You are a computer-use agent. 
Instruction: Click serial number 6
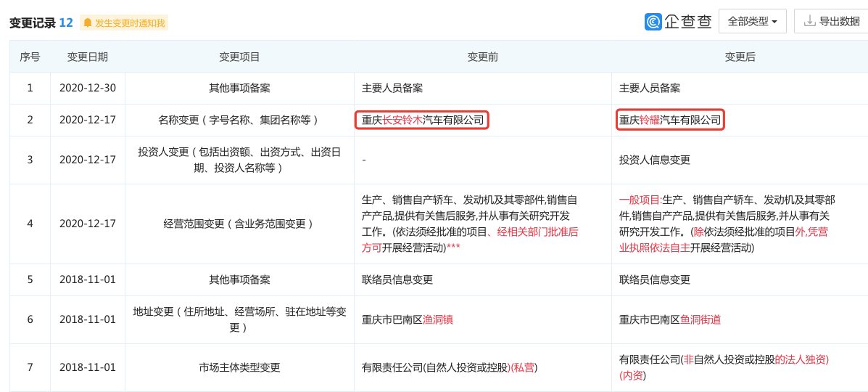[30, 319]
